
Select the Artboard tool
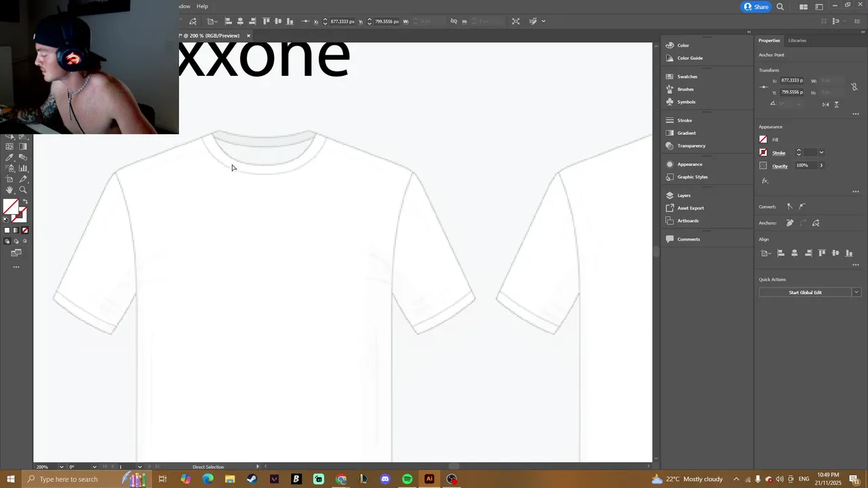(9, 179)
